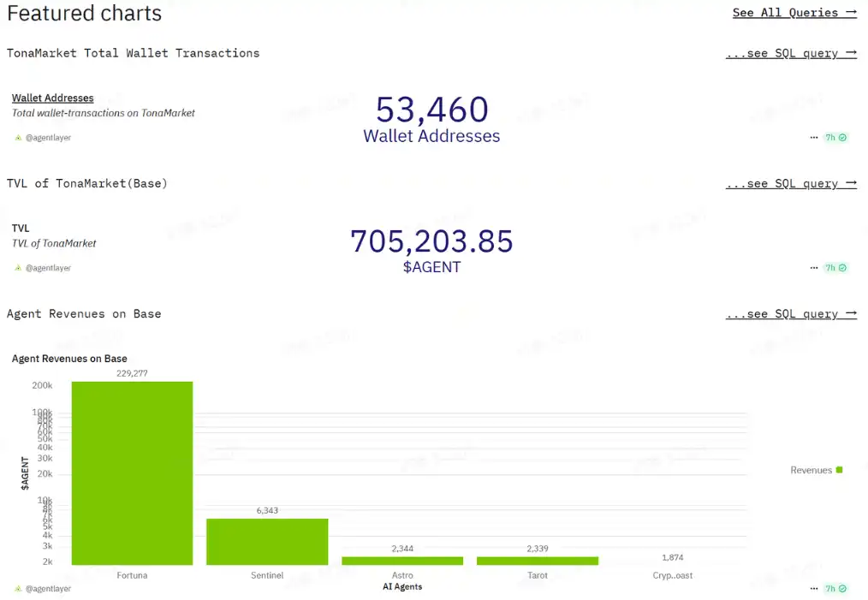The height and width of the screenshot is (600, 868).
Task: Click the Astro bar in the revenues chart
Action: (x=402, y=561)
